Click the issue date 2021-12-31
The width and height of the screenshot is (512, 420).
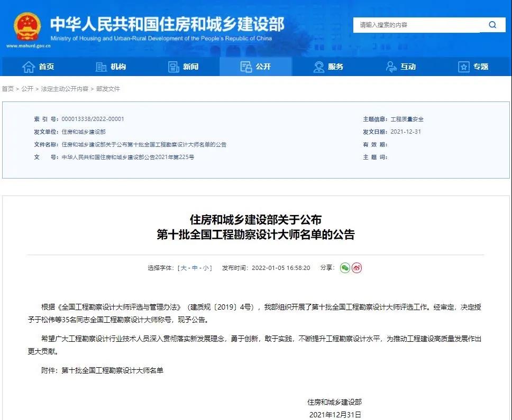pos(406,132)
